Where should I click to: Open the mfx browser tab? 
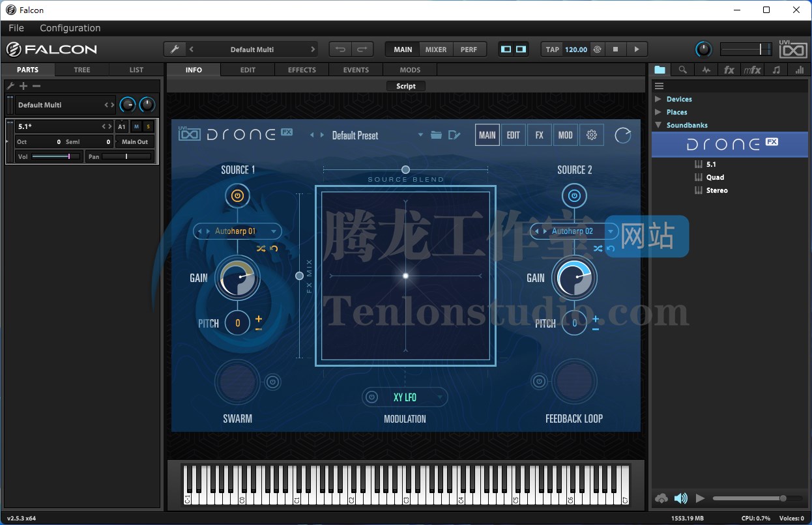[752, 70]
